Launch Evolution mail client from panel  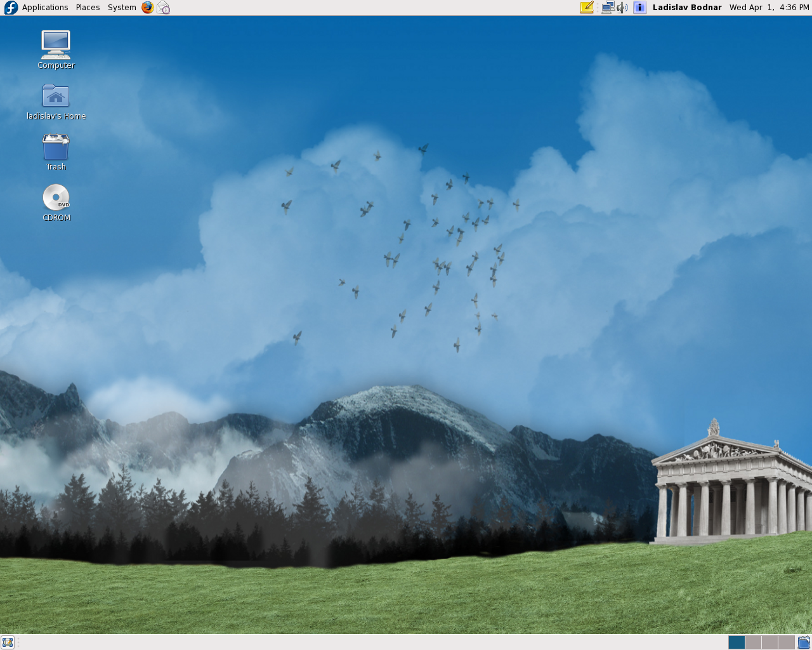(x=164, y=8)
